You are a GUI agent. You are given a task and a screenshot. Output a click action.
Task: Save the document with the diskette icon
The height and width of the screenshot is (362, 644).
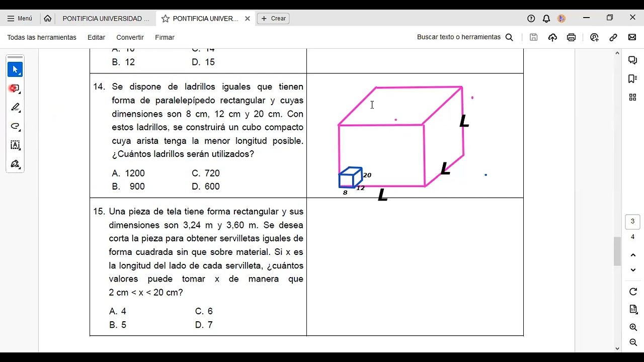534,37
